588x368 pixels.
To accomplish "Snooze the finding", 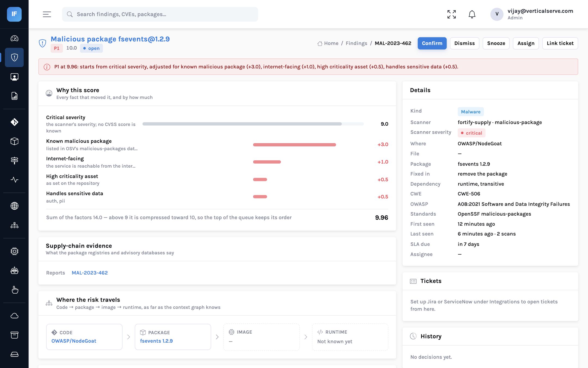I will coord(496,43).
